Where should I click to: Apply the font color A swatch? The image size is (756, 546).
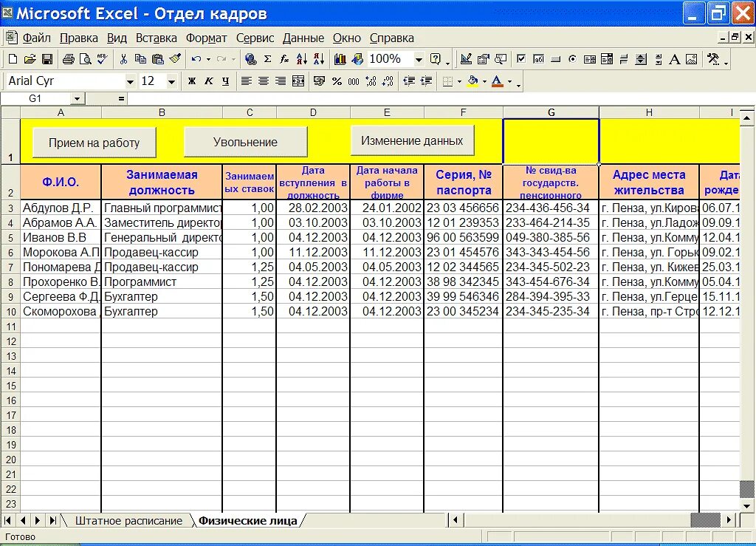pyautogui.click(x=497, y=81)
